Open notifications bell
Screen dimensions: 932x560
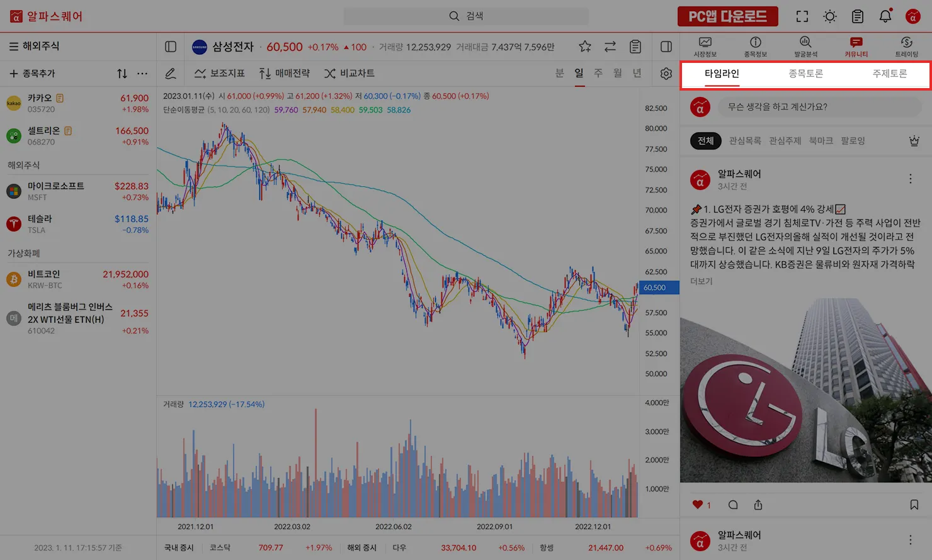(885, 16)
